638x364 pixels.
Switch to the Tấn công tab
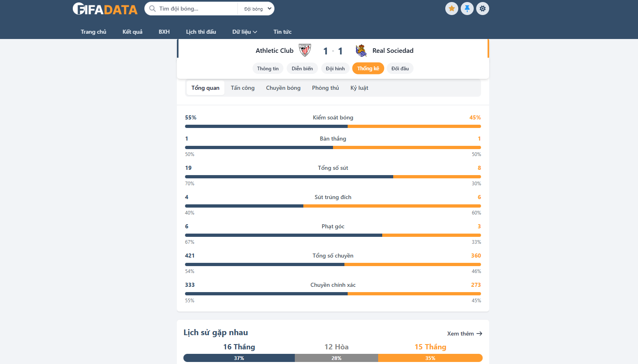(x=242, y=88)
